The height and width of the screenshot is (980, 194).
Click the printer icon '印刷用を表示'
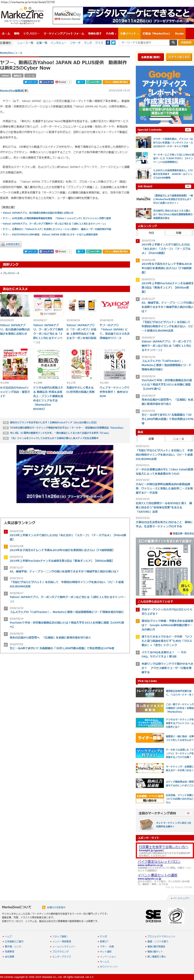click(11, 244)
